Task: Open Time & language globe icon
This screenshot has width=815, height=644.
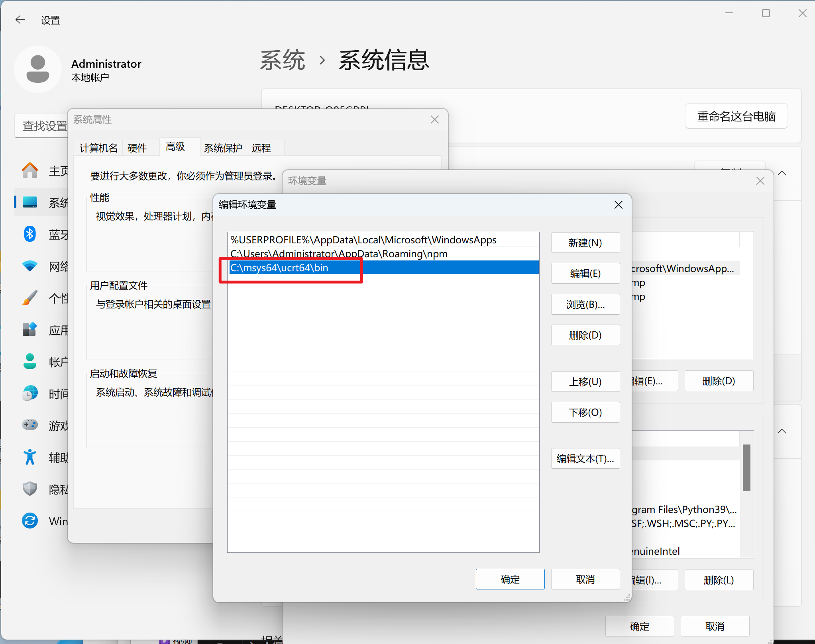Action: coord(30,393)
